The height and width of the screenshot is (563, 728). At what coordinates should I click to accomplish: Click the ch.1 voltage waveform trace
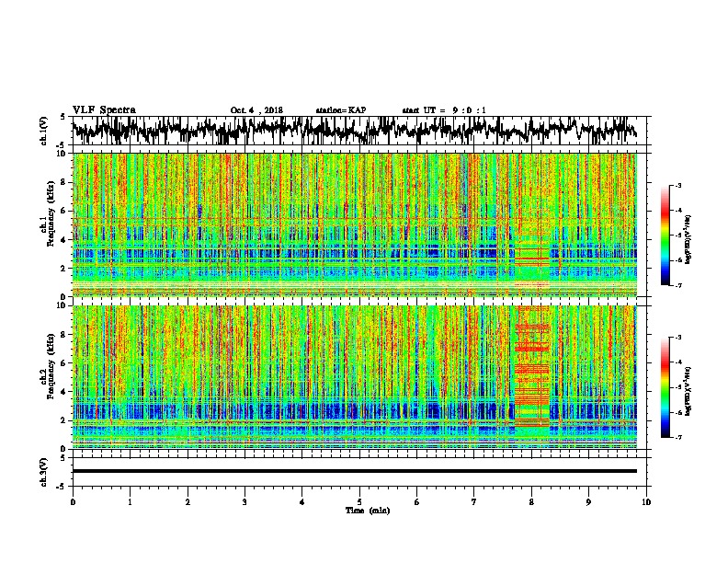354,130
